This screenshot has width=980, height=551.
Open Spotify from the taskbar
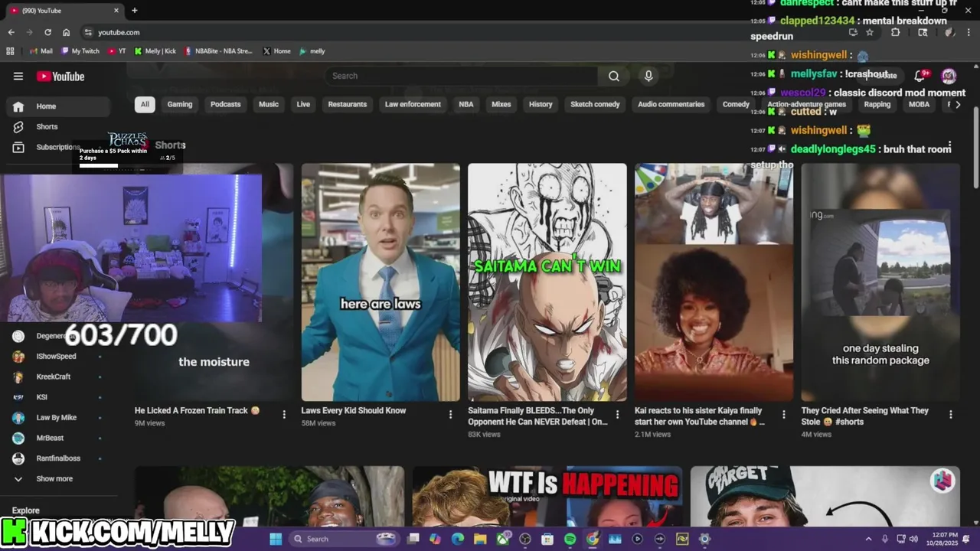[x=570, y=539]
